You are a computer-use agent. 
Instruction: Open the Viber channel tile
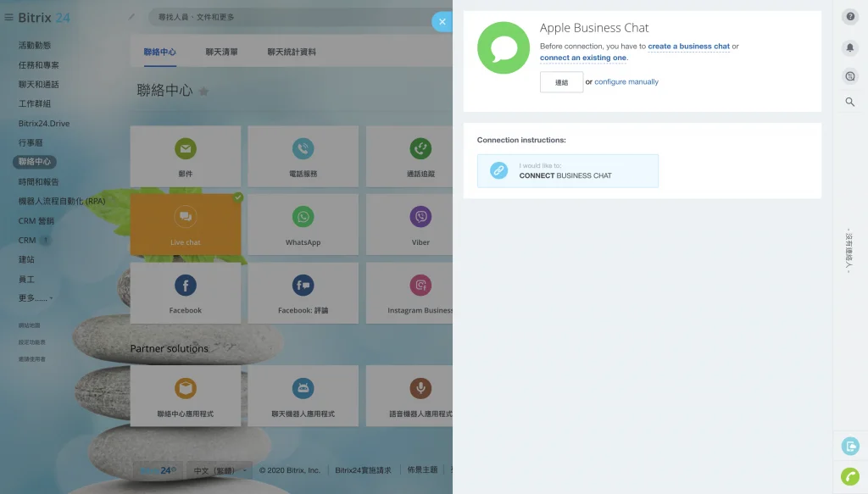pyautogui.click(x=420, y=225)
